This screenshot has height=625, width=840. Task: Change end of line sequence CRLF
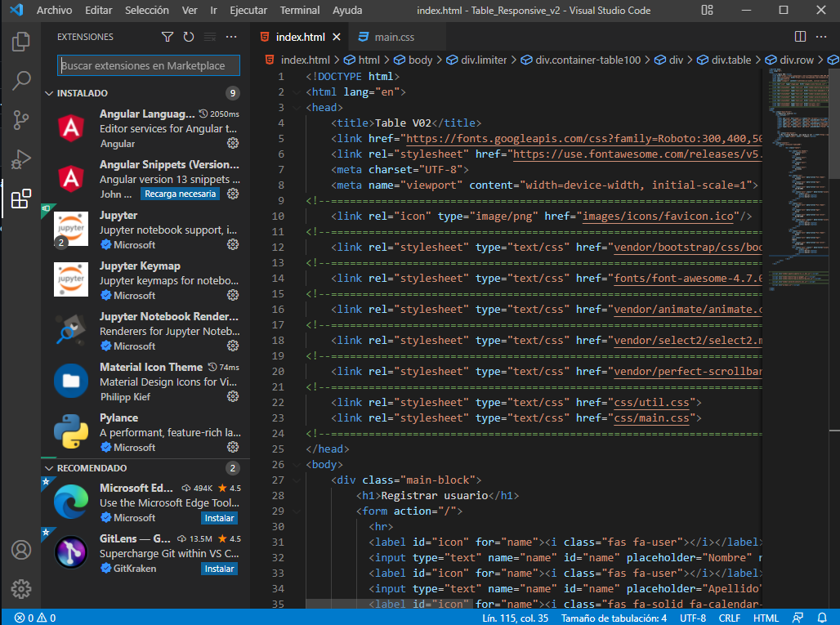pyautogui.click(x=729, y=618)
